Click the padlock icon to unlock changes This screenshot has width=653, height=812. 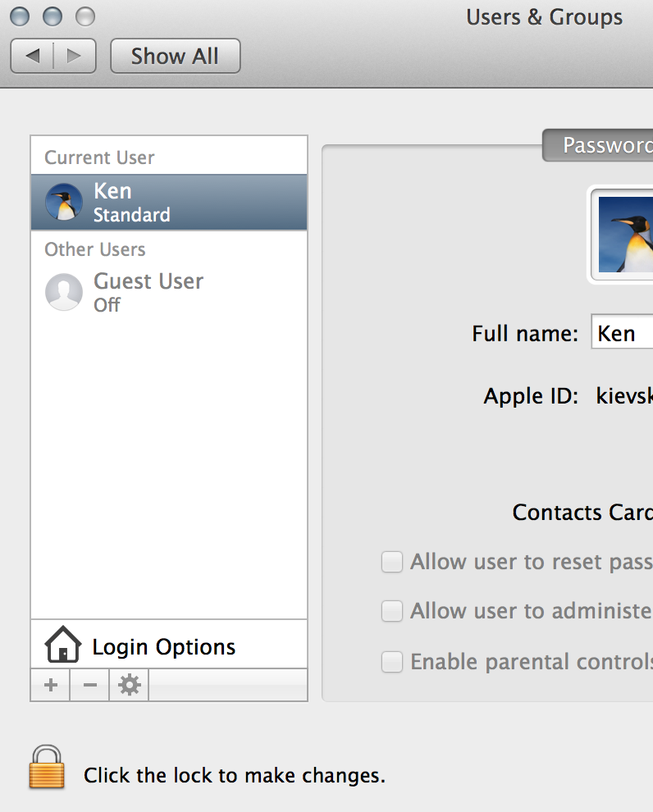click(x=46, y=767)
